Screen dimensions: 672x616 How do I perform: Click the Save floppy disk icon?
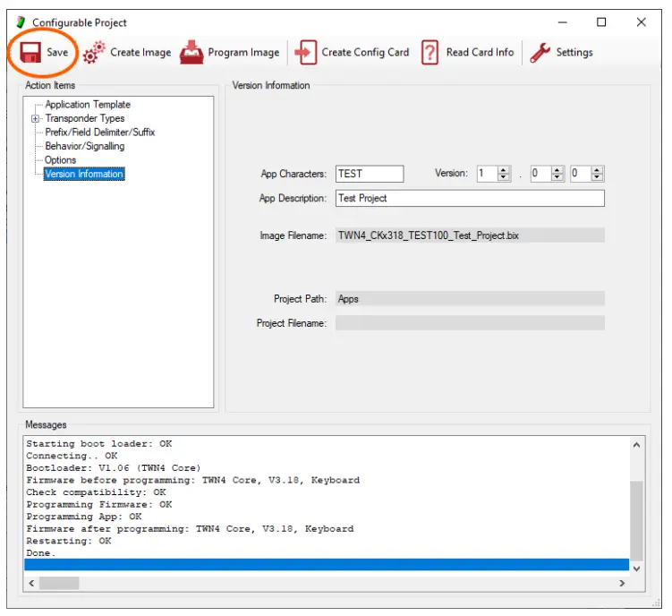(29, 53)
